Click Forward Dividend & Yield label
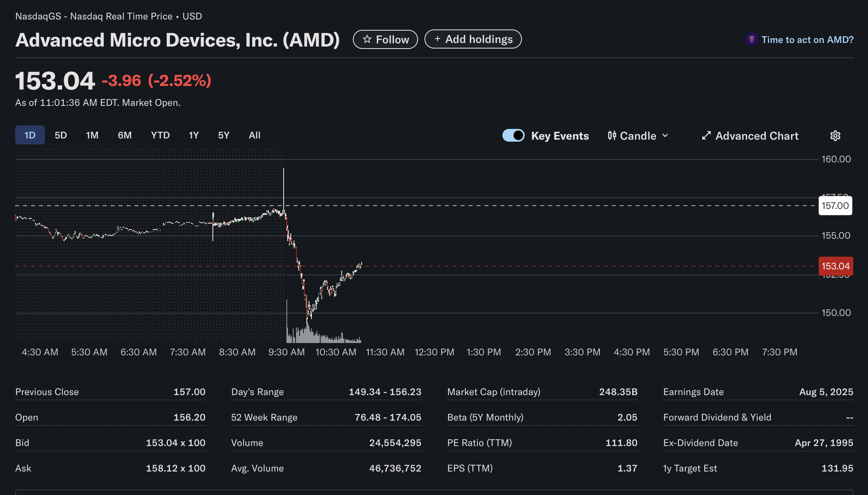This screenshot has width=868, height=495. (x=717, y=417)
